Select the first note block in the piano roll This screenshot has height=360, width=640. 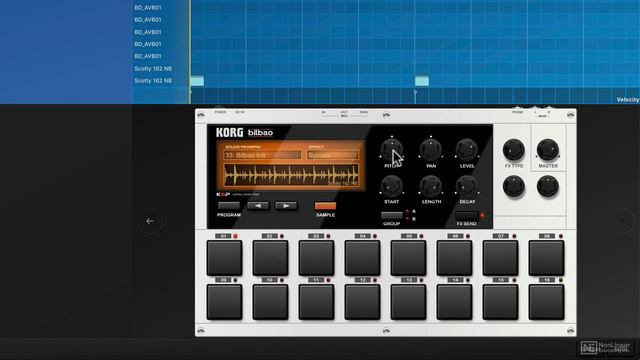coord(197,81)
